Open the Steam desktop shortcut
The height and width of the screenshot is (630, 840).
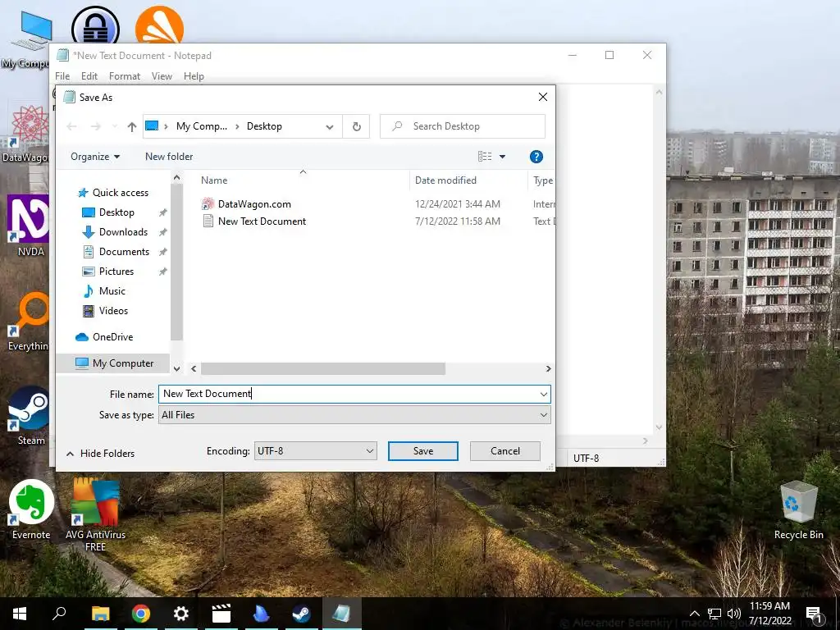coord(30,416)
